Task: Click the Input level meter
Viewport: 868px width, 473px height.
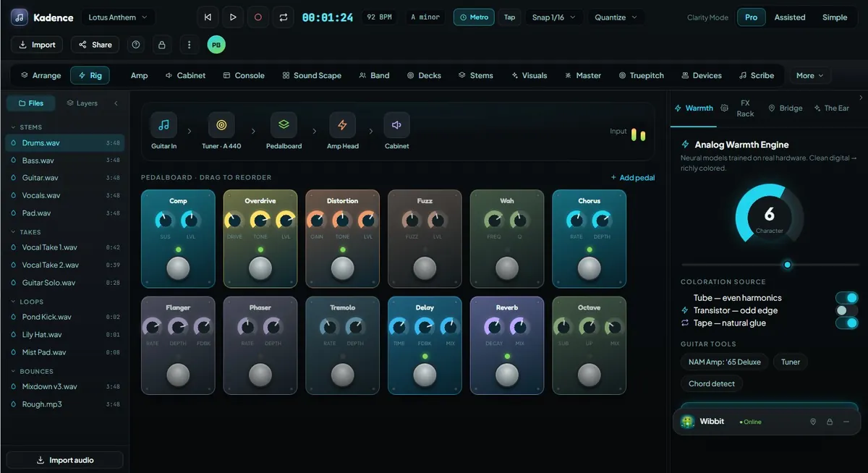Action: point(638,135)
